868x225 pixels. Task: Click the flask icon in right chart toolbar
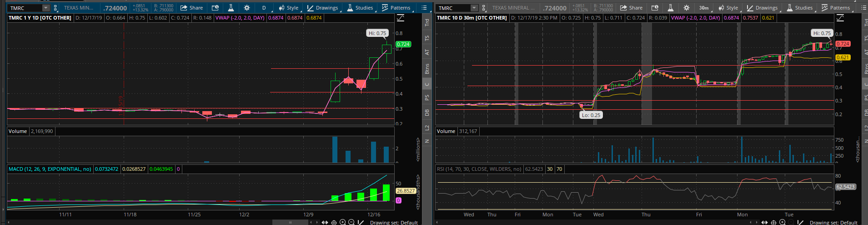[670, 8]
